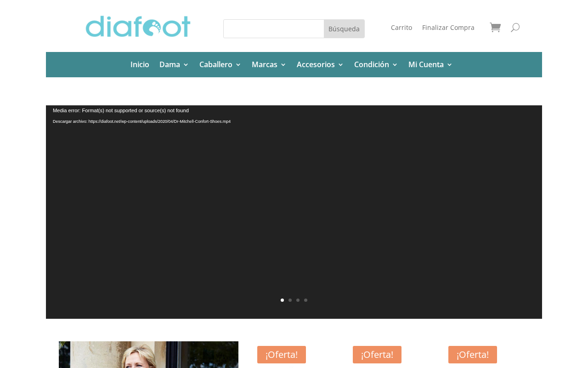Switch to the fourth slide dot
Image resolution: width=588 pixels, height=368 pixels.
(305, 300)
